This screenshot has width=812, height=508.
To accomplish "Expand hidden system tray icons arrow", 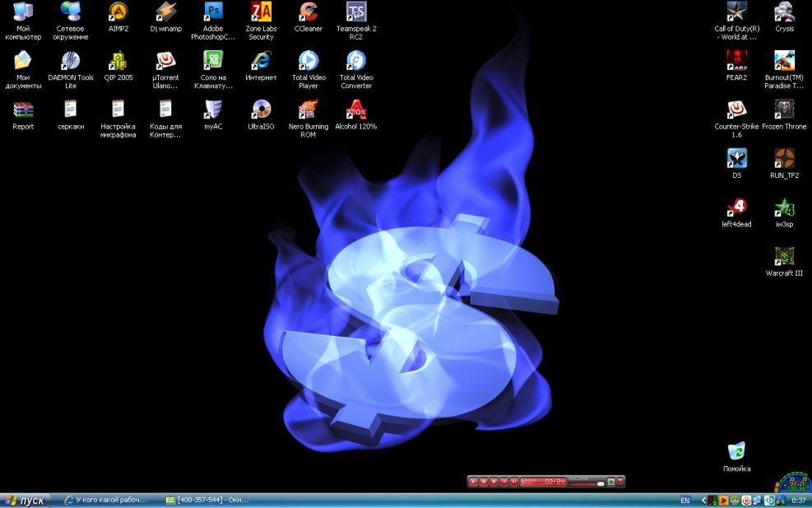I will (x=703, y=500).
